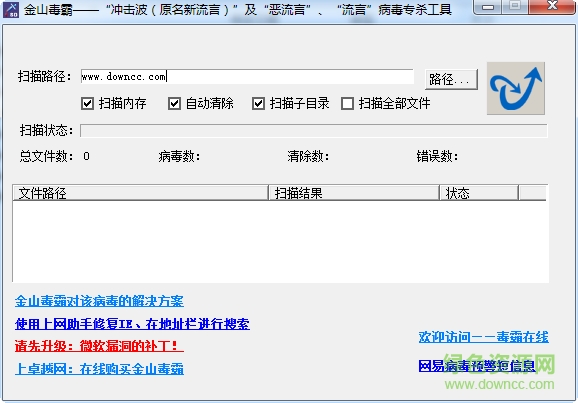The width and height of the screenshot is (578, 403).
Task: Click the 错误数 label
Action: 437,157
